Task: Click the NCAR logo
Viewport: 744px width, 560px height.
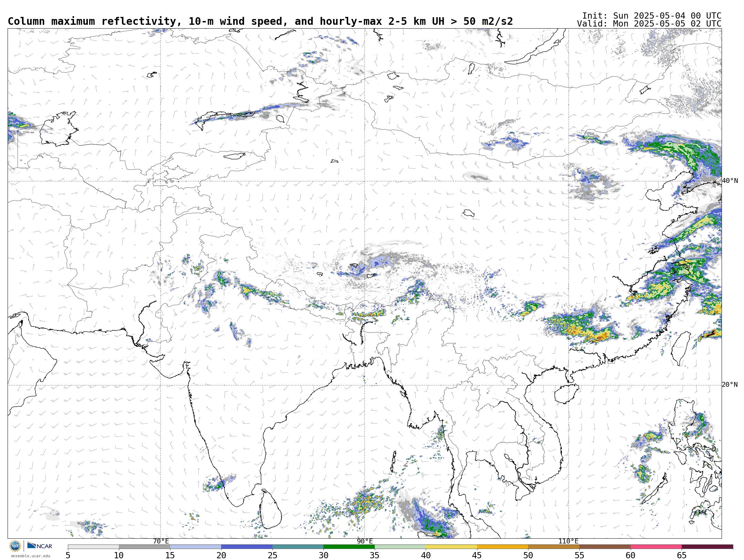Action: 40,546
